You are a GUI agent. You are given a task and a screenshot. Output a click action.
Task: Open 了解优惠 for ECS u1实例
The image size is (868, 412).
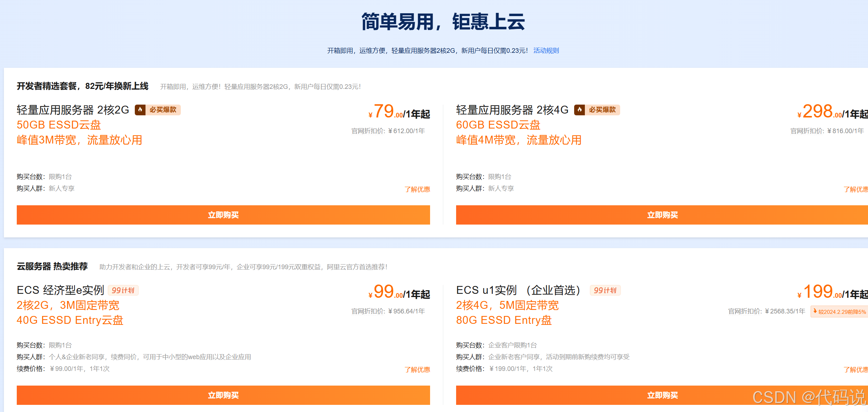(856, 370)
